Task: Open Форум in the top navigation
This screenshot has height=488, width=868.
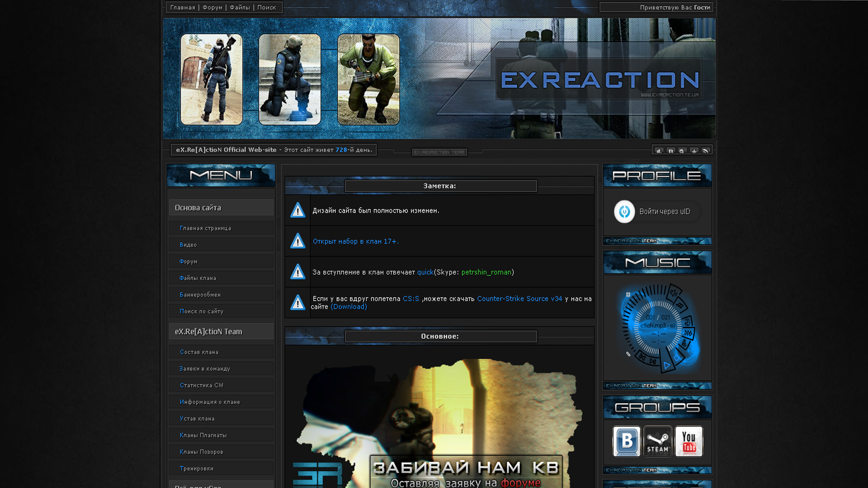Action: (213, 8)
